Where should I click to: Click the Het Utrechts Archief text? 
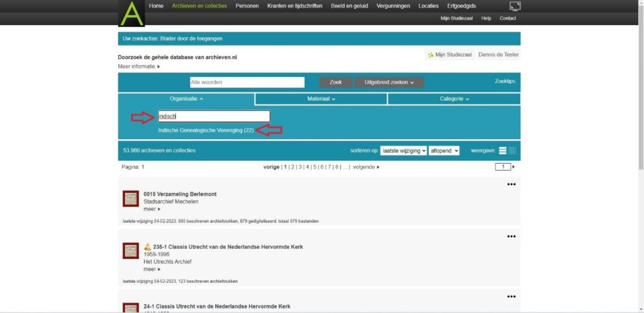coord(167,261)
